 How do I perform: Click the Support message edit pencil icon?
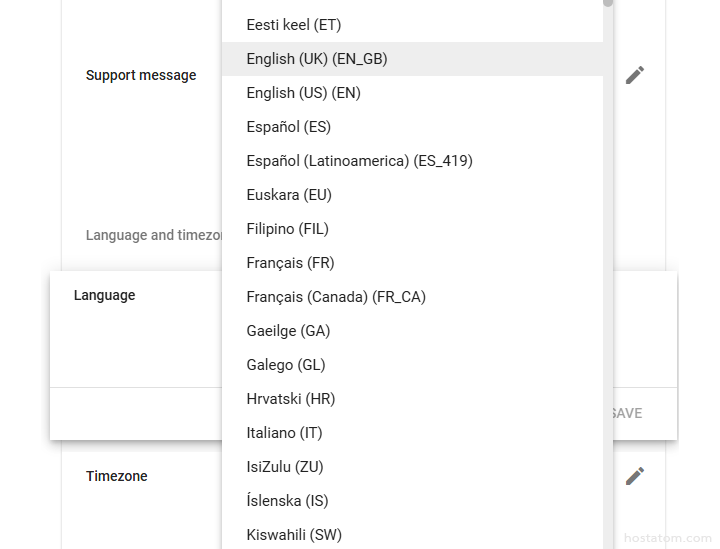coord(635,75)
